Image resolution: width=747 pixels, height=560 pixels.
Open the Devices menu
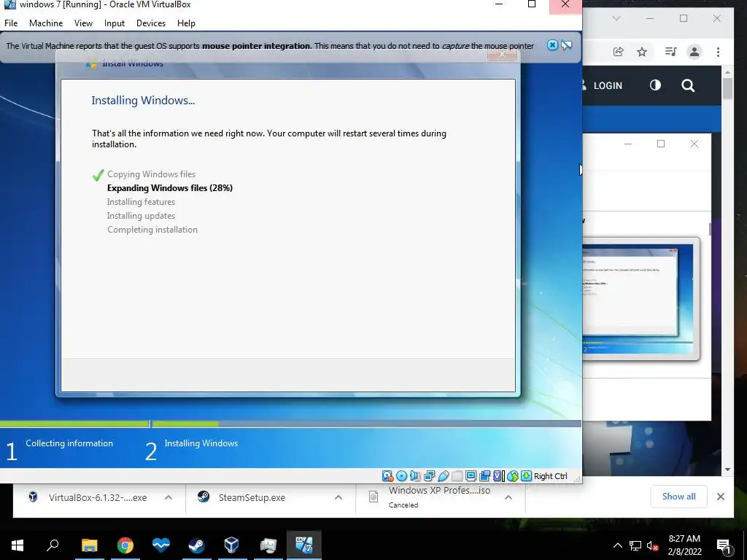point(151,23)
